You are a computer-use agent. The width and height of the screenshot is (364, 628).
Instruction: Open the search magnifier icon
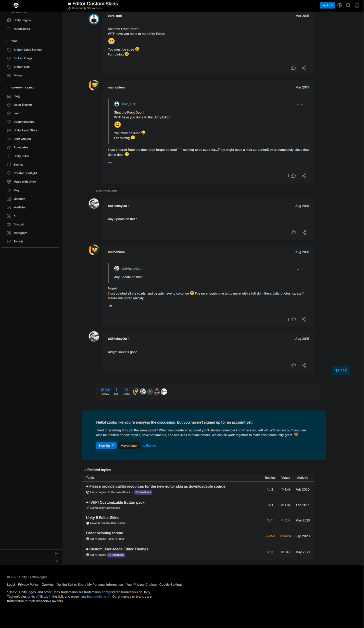point(348,5)
